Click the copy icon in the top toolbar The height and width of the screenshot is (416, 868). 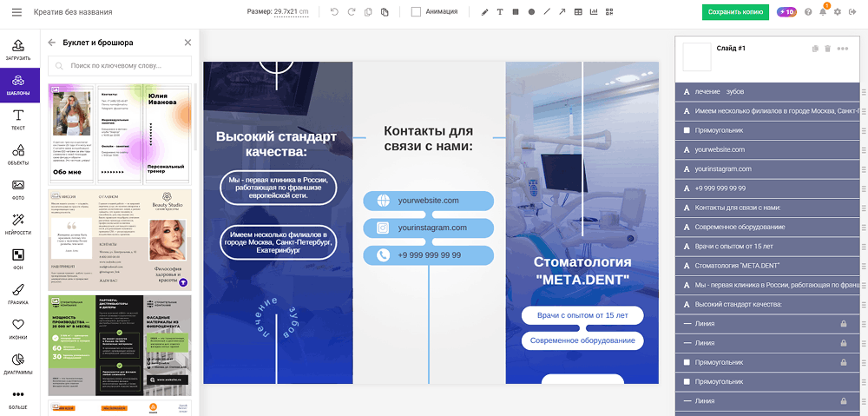point(368,11)
